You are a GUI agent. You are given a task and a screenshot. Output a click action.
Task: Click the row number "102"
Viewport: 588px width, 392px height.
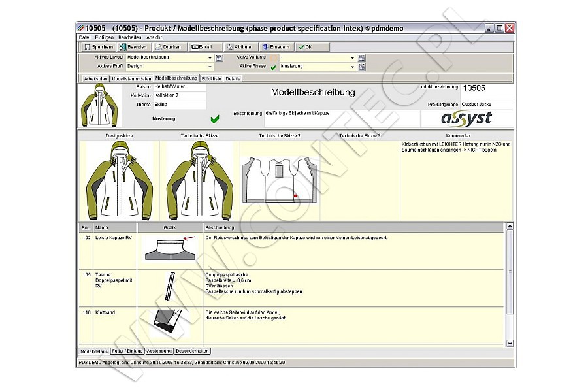(87, 238)
